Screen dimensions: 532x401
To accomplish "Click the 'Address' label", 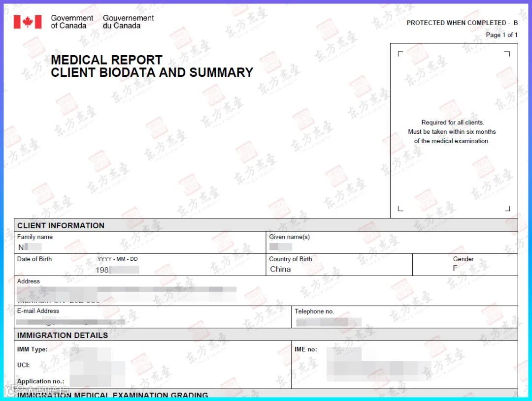I will point(29,281).
